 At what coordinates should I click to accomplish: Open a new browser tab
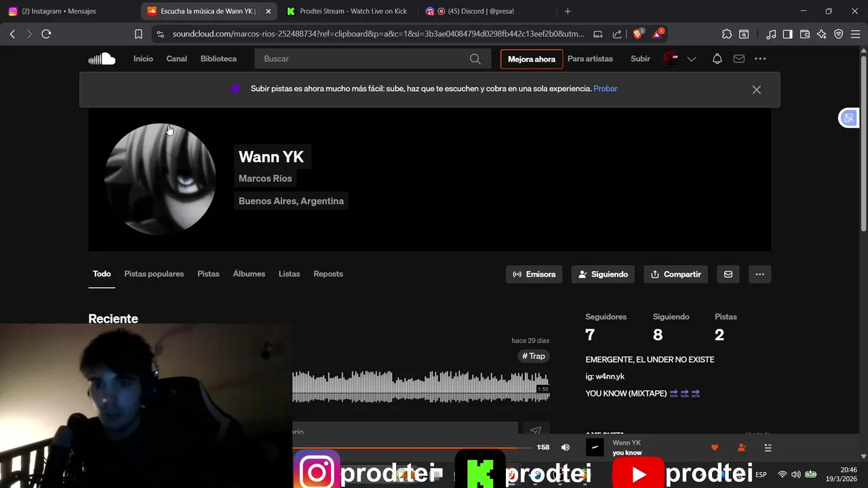(x=568, y=11)
